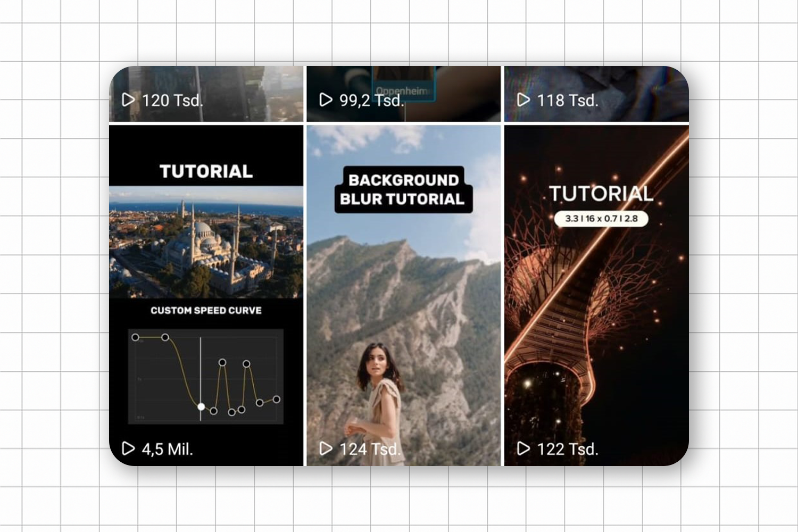Screen dimensions: 798x532
Task: Click the white TUTORIAL title above the mosque
Action: (206, 171)
